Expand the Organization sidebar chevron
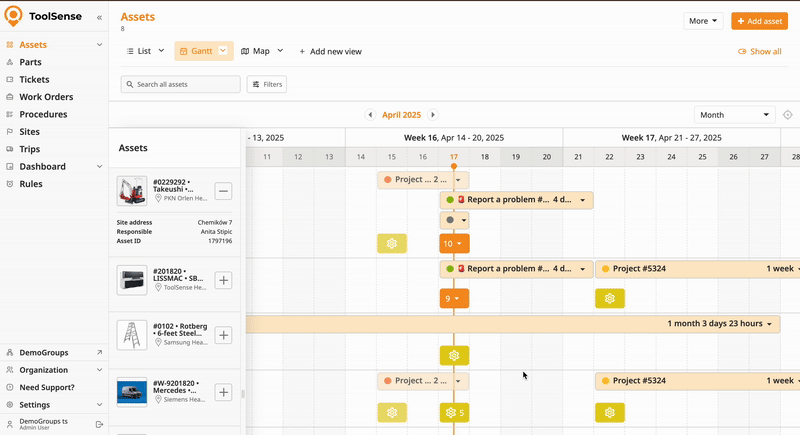800x435 pixels. pyautogui.click(x=99, y=370)
